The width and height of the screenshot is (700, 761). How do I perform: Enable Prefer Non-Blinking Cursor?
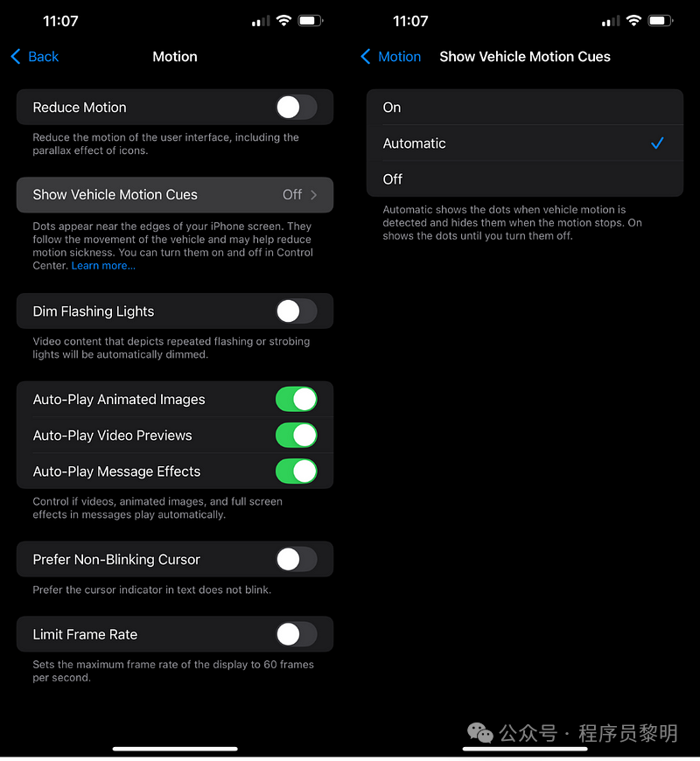[x=296, y=560]
